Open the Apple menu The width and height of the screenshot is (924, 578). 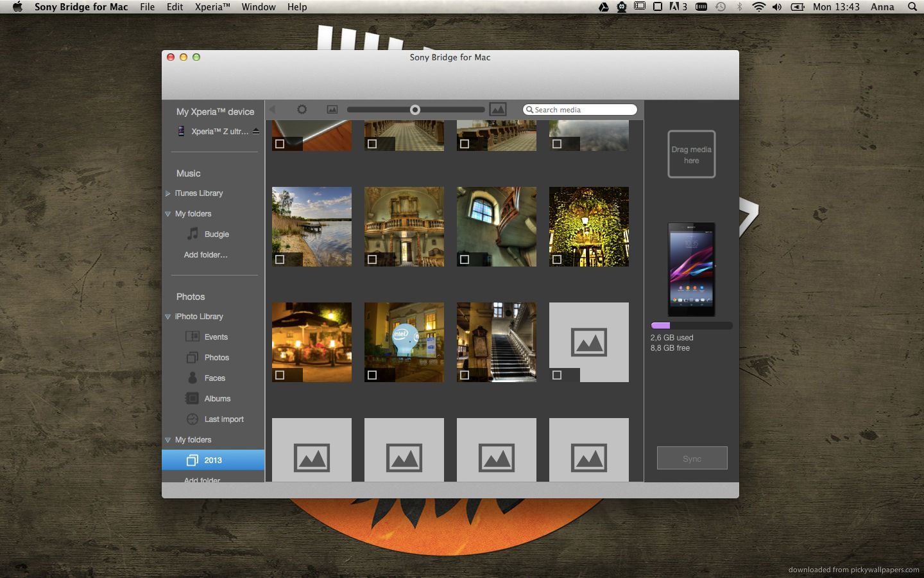(x=17, y=7)
